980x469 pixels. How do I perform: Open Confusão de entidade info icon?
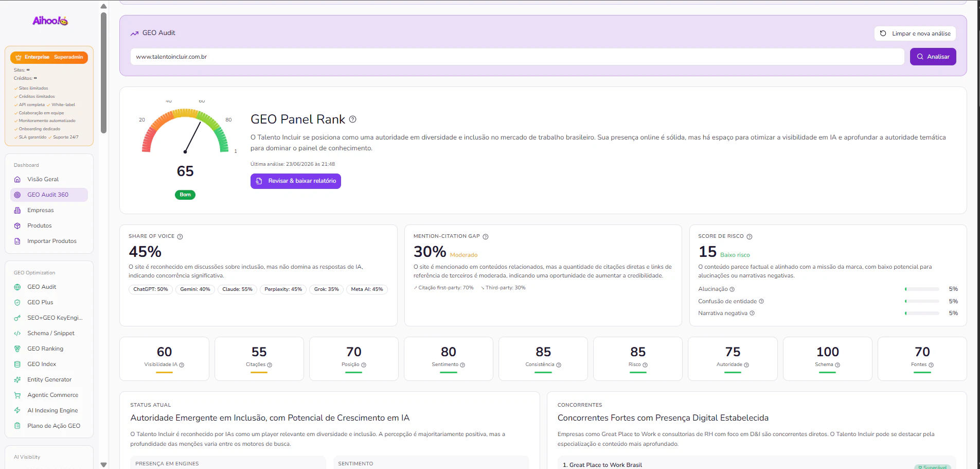point(761,301)
